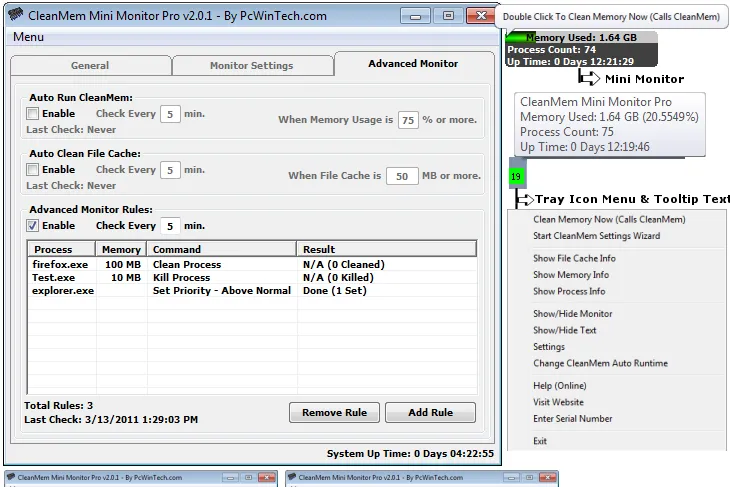The image size is (730, 487).
Task: Click Advanced Monitor Rules Check Every field
Action: click(170, 226)
